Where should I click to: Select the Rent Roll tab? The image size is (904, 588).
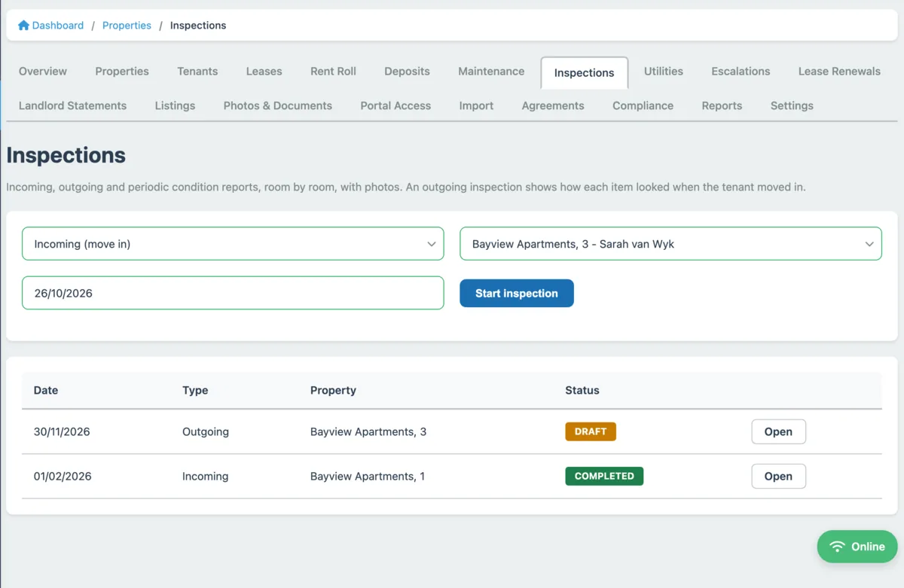pyautogui.click(x=333, y=72)
